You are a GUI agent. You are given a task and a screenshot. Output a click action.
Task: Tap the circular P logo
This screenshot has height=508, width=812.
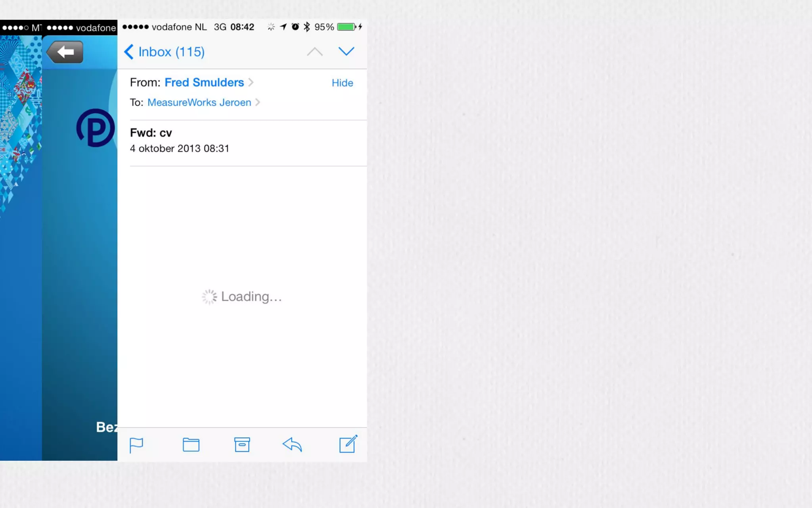96,128
